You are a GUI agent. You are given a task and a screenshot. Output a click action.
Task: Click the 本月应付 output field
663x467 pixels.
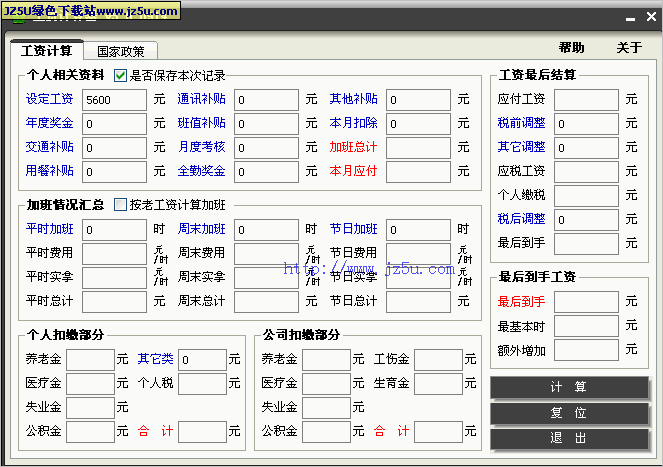point(418,172)
